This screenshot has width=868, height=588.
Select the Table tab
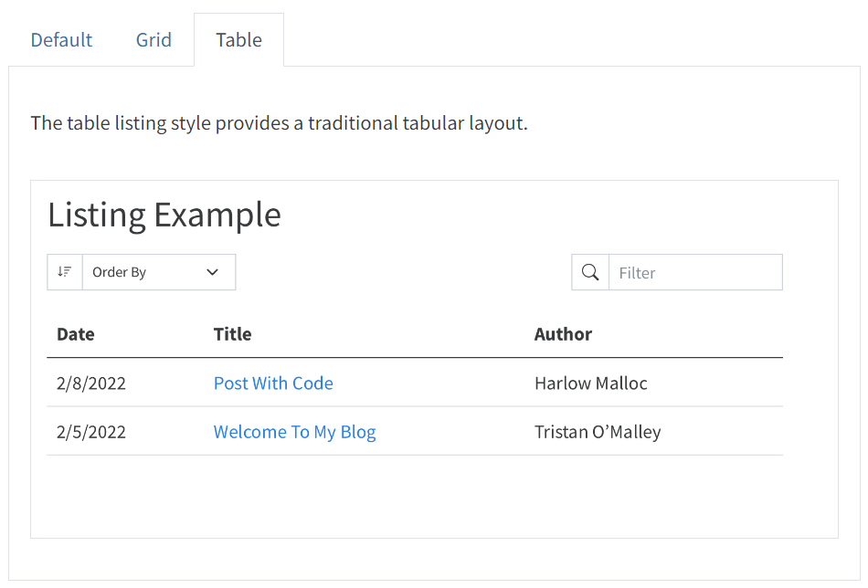point(238,40)
